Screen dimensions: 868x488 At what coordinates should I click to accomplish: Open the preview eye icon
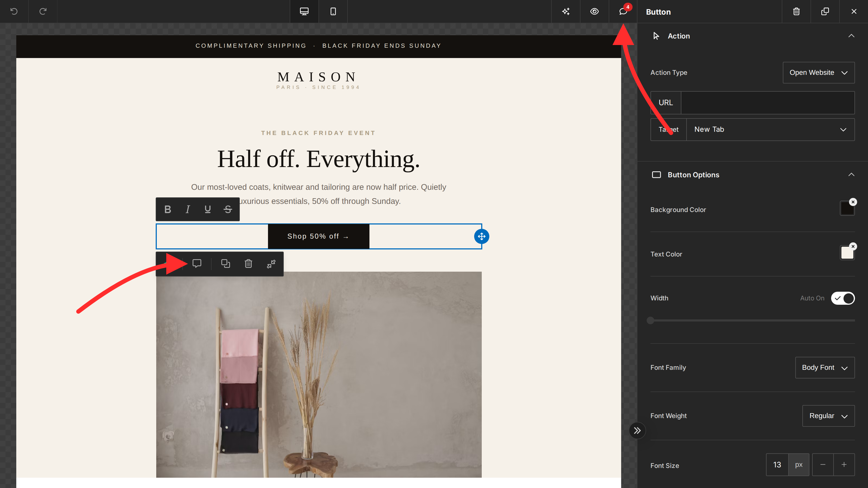[594, 11]
